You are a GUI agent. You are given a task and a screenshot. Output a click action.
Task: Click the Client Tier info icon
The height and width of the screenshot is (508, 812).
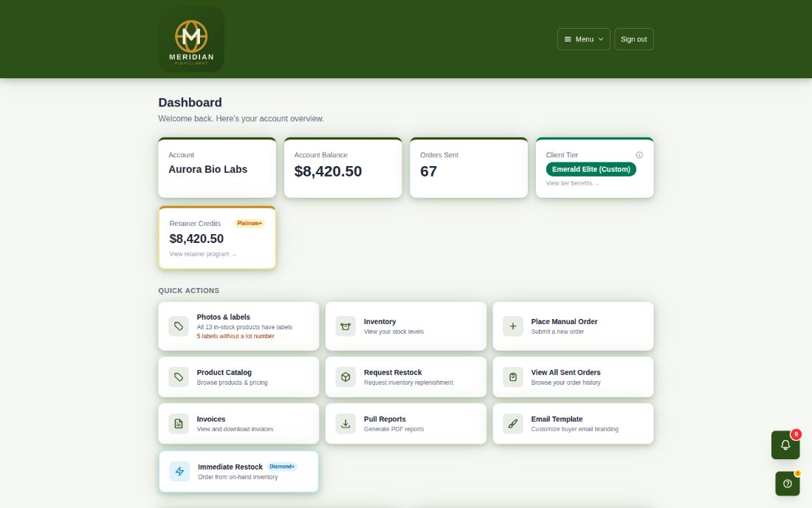639,155
